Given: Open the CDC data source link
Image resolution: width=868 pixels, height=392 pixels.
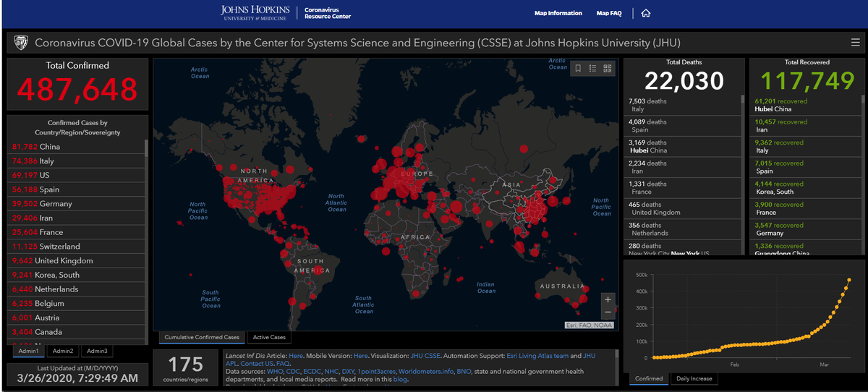Looking at the screenshot, I should pyautogui.click(x=293, y=372).
